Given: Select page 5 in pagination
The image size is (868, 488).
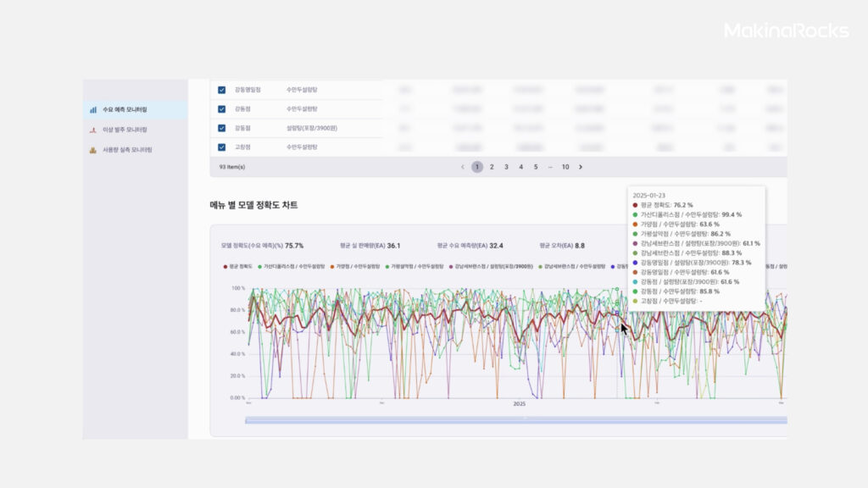Looking at the screenshot, I should coord(536,167).
